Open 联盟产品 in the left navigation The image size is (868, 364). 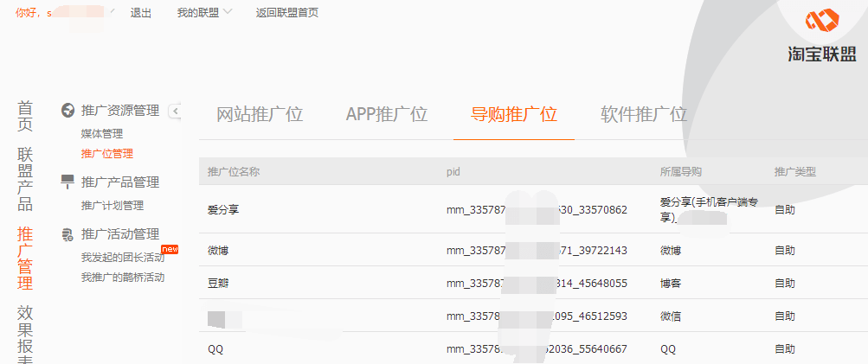point(26,179)
